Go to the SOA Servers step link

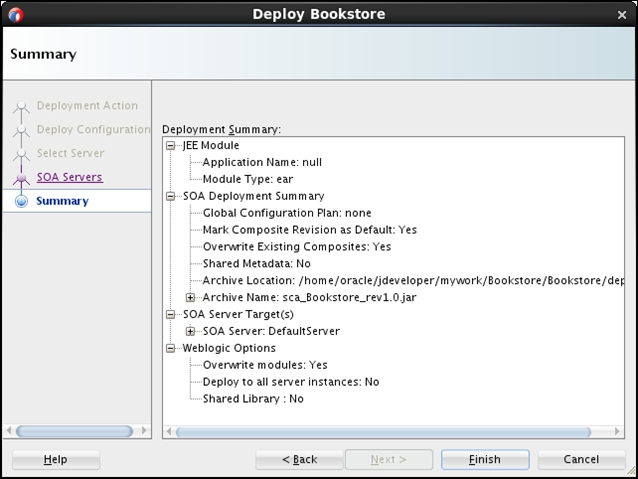pos(70,177)
